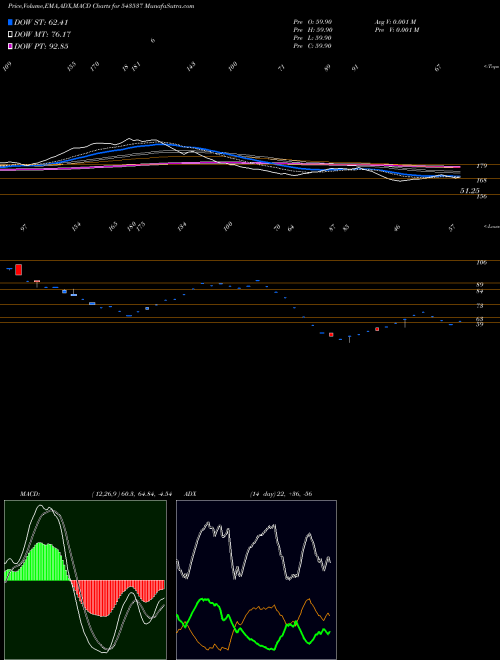Image resolution: width=500 pixels, height=660 pixels.
Task: Click the 51.25 current value label
Action: coord(470,191)
